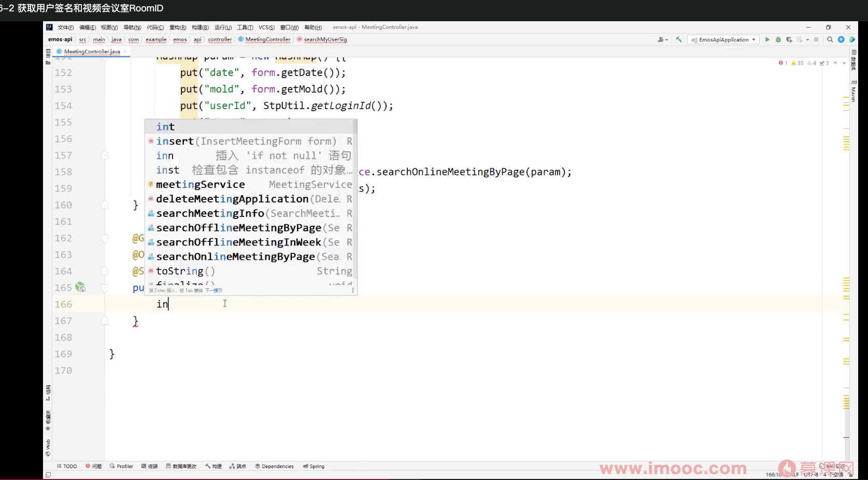Go to next highlighted error arrow
This screenshot has height=480, width=868.
844,63
